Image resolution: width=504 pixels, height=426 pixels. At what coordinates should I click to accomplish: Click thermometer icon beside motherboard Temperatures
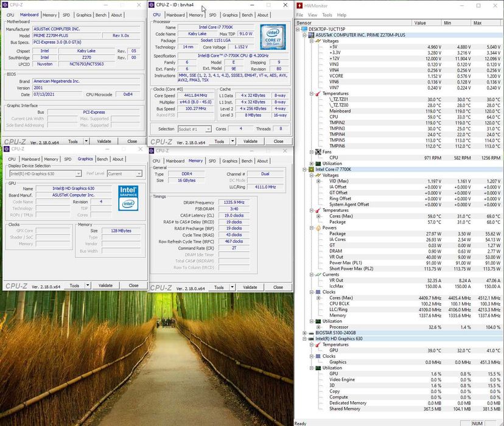318,94
